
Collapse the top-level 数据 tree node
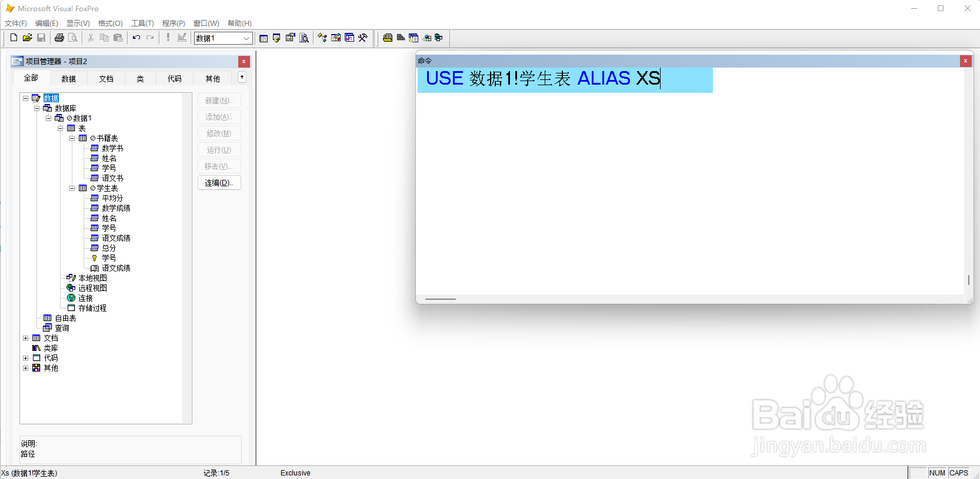pos(25,98)
